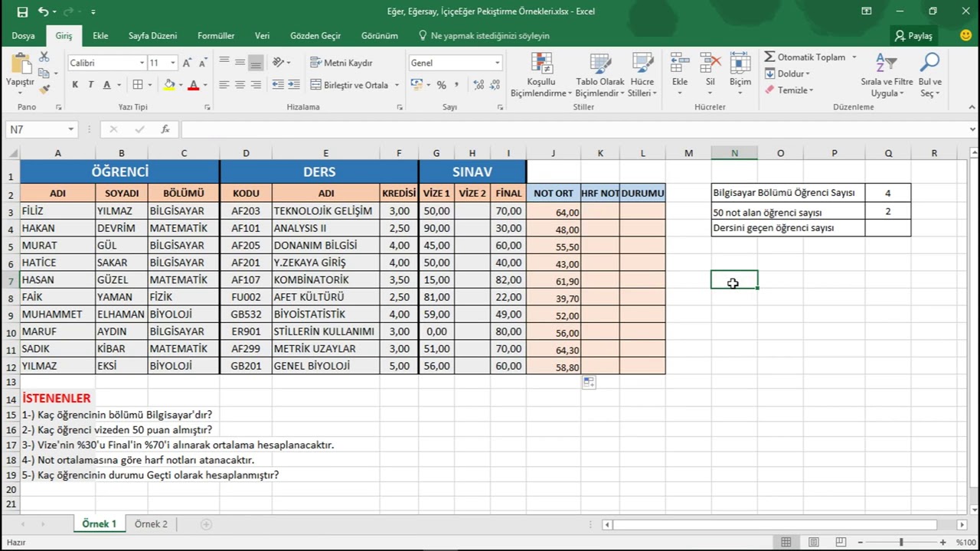This screenshot has height=551, width=980.
Task: Select cell with 'Dersini geçen öğrenci sayısı'
Action: point(788,228)
